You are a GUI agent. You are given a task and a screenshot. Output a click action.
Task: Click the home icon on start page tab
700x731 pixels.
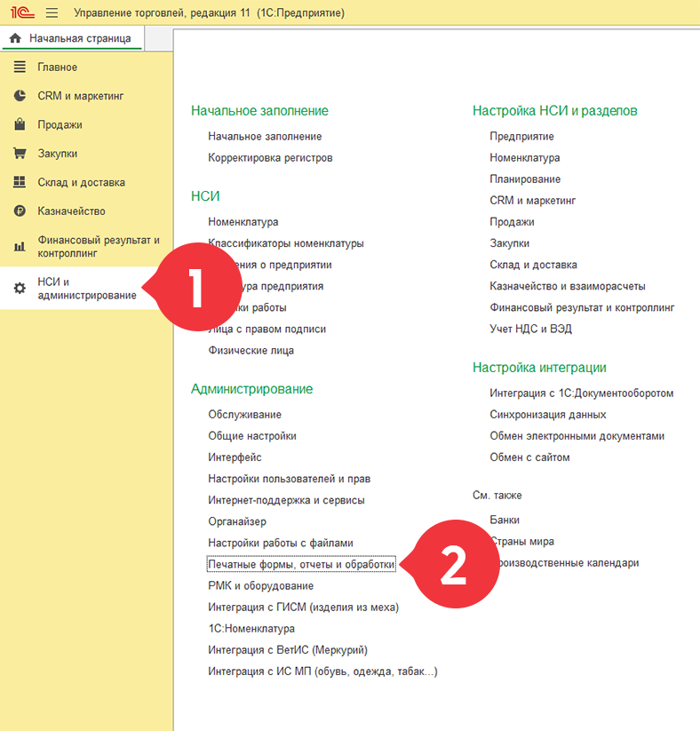pyautogui.click(x=15, y=38)
